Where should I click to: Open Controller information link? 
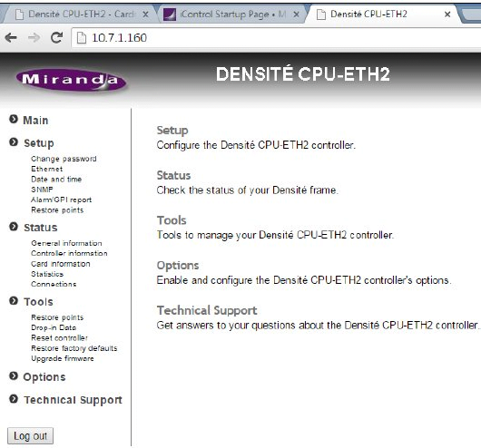(69, 253)
